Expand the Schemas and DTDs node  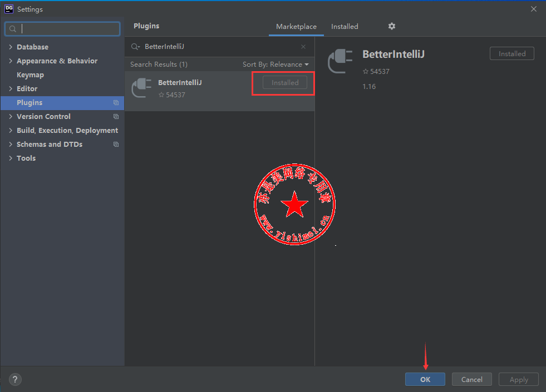click(x=11, y=145)
